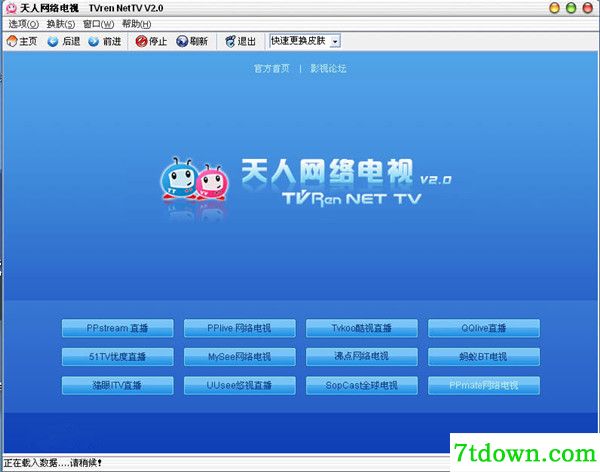Click the 天人网络电视 mascot logo
600x472 pixels.
[x=195, y=179]
